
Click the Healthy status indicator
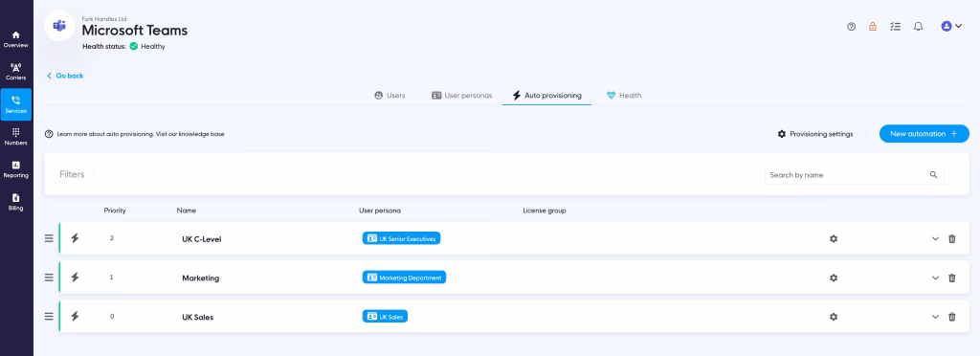coord(147,46)
